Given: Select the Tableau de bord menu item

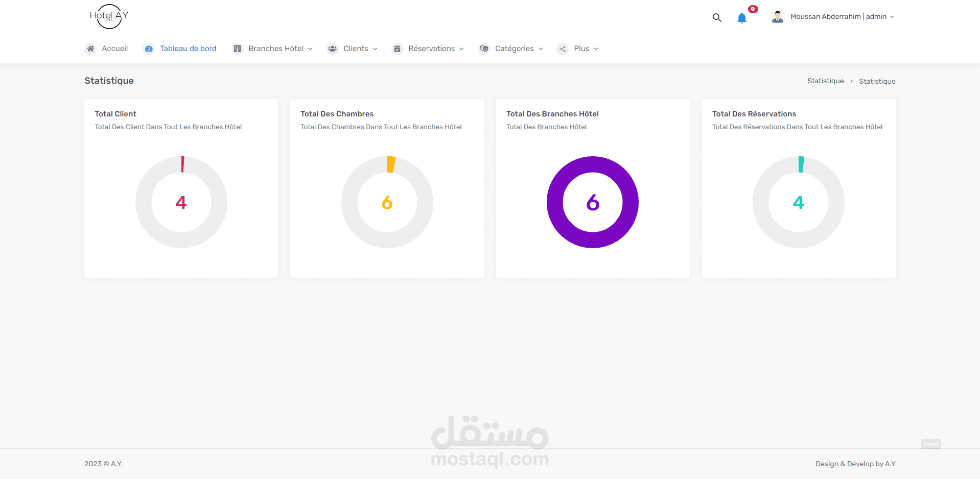Looking at the screenshot, I should pos(189,49).
